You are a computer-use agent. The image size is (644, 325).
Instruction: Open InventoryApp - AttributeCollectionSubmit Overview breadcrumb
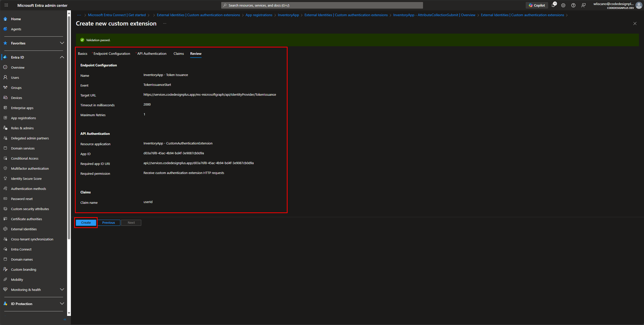pyautogui.click(x=434, y=15)
